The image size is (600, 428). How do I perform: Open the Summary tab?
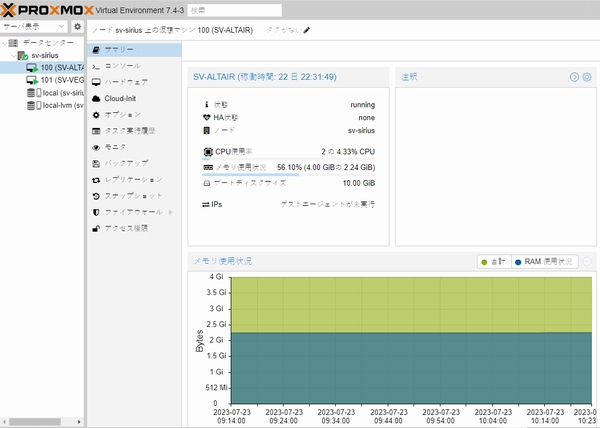coord(134,50)
